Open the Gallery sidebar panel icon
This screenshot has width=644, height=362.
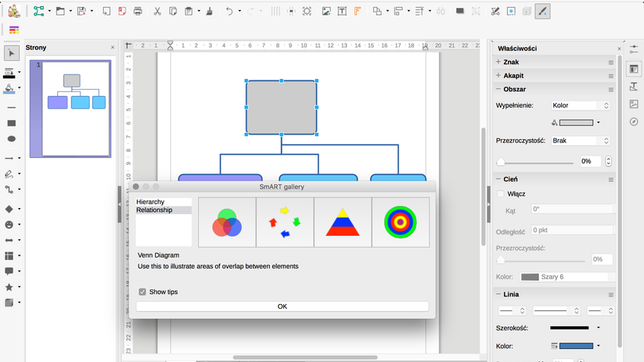(x=634, y=104)
